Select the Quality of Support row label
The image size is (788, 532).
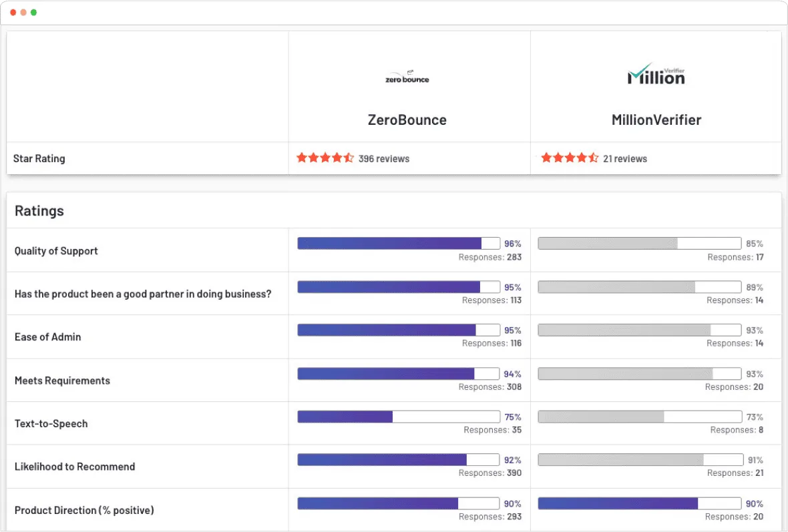pos(56,251)
